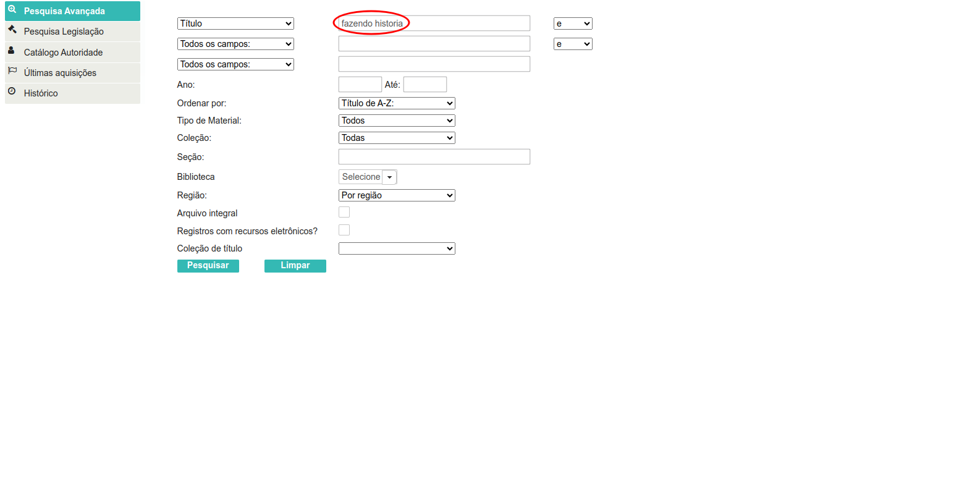Open the Título search field dropdown
The image size is (980, 479).
pyautogui.click(x=235, y=23)
